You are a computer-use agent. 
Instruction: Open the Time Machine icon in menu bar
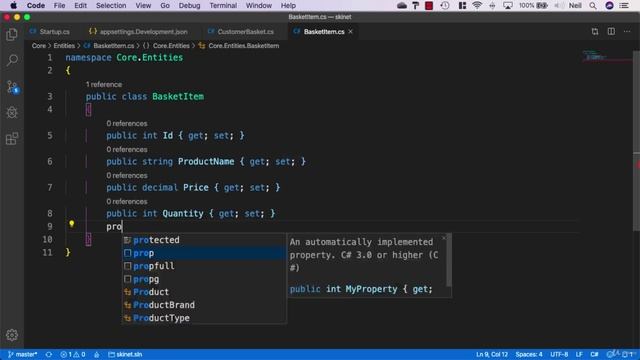pos(445,5)
